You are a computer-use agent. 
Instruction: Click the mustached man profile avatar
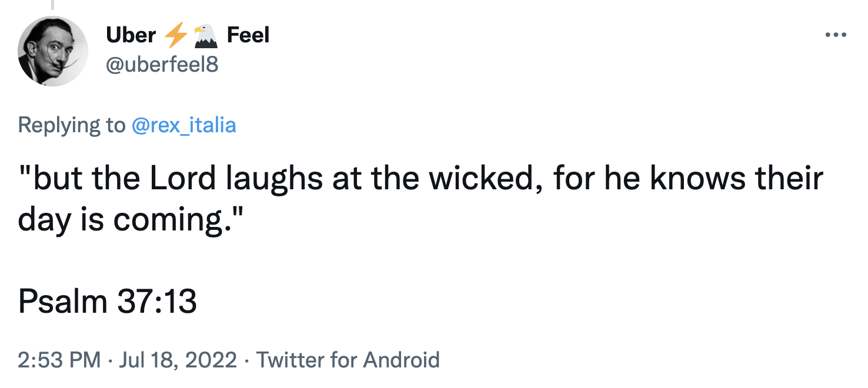53,52
